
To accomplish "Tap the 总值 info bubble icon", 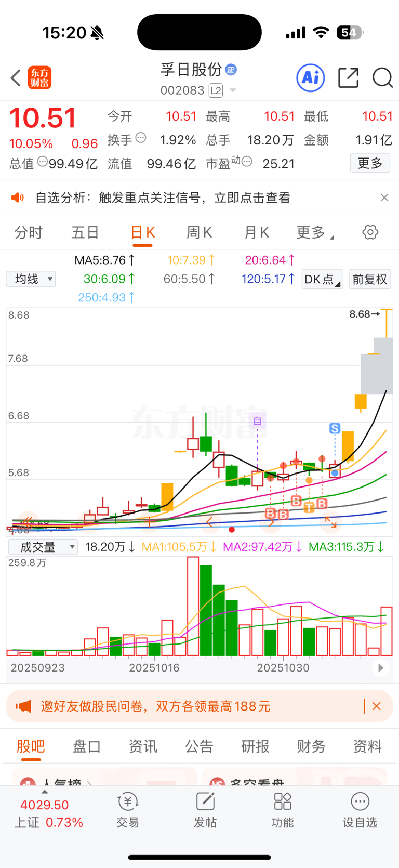I will pyautogui.click(x=43, y=162).
